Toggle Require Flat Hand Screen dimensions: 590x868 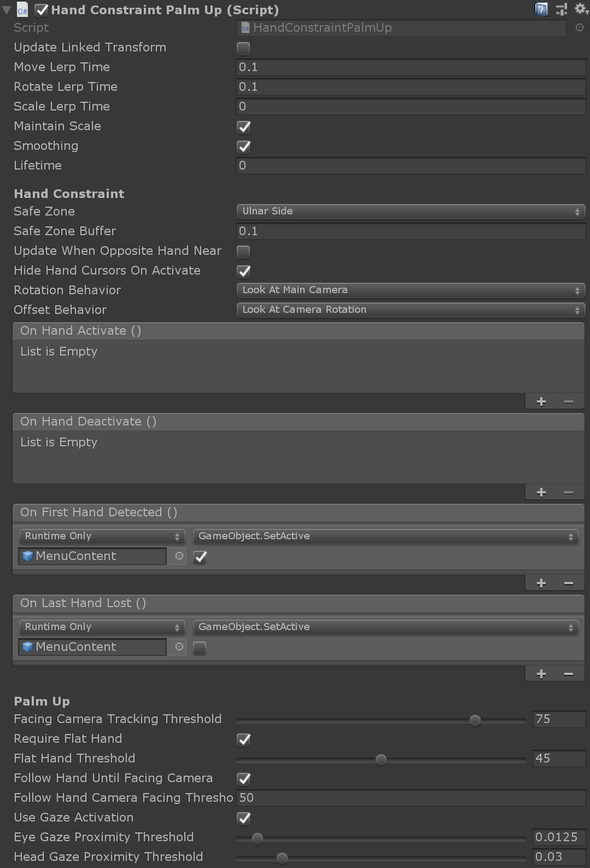(243, 739)
